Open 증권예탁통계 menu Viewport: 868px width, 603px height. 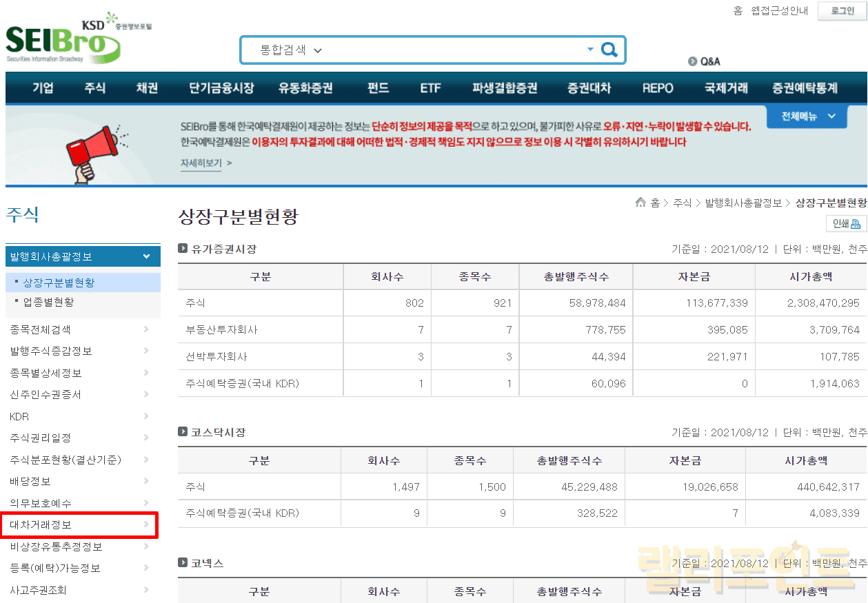tap(805, 88)
